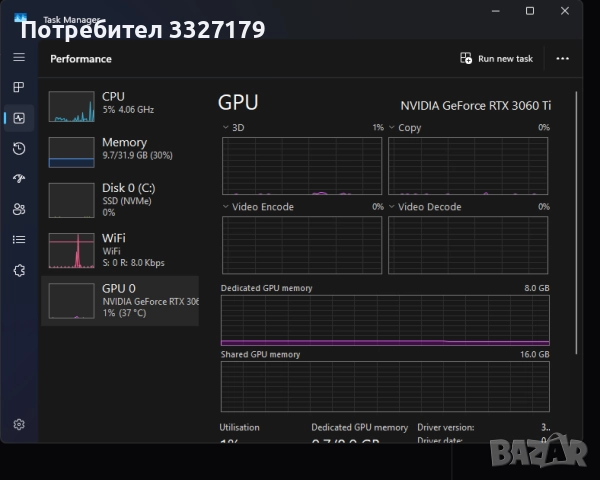Select the GPU 0 entry
Screen dimensions: 600x480
pos(120,301)
